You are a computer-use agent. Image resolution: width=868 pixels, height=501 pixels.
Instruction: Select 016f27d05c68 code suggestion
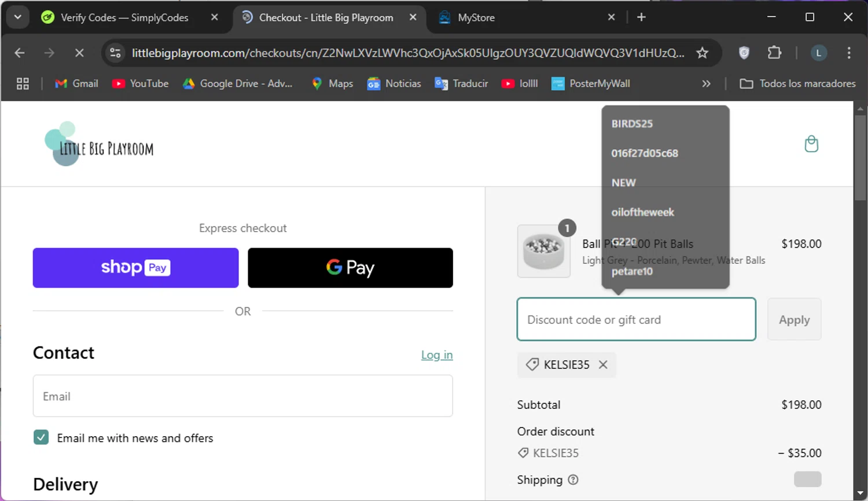click(645, 153)
